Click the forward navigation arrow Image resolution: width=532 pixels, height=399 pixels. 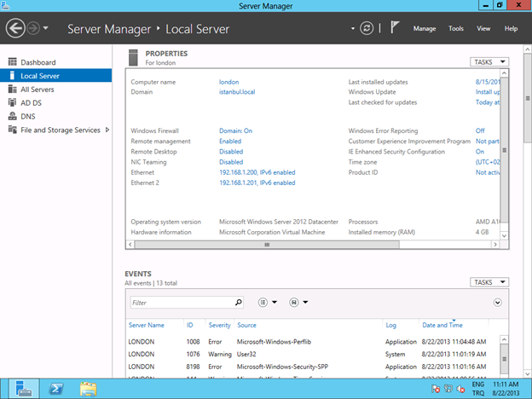pyautogui.click(x=33, y=28)
